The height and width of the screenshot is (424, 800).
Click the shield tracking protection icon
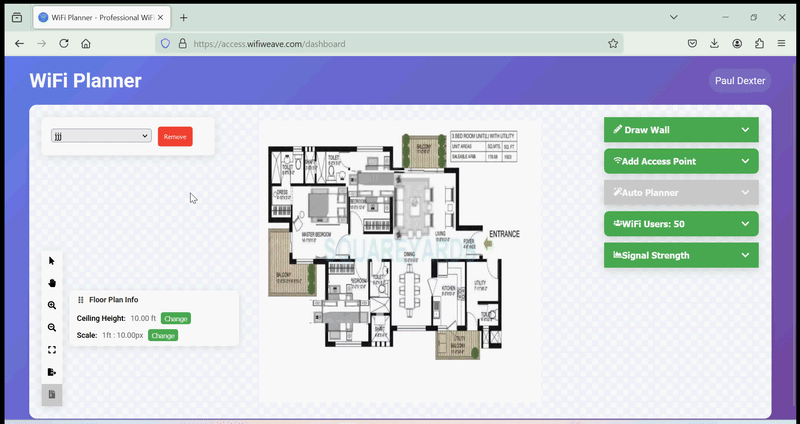(165, 44)
